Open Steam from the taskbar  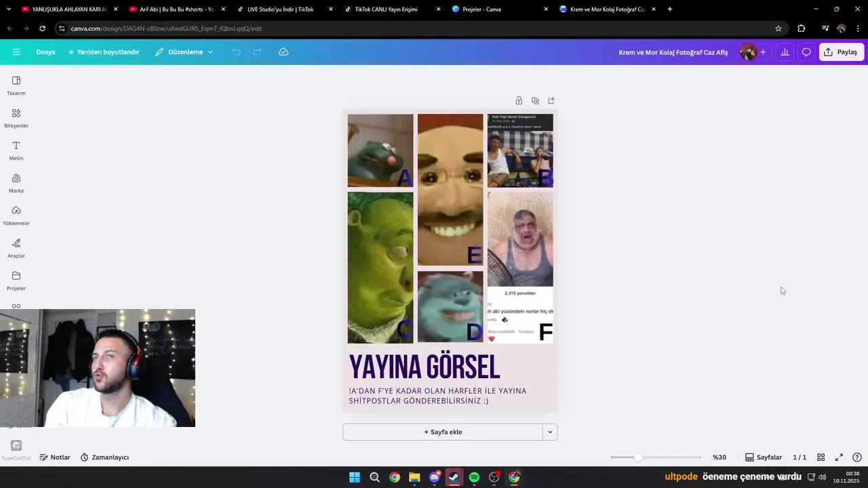point(454,477)
